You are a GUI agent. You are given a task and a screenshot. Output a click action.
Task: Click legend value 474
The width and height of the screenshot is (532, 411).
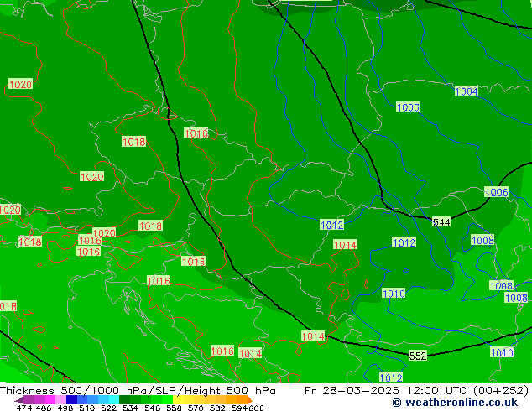pyautogui.click(x=24, y=408)
